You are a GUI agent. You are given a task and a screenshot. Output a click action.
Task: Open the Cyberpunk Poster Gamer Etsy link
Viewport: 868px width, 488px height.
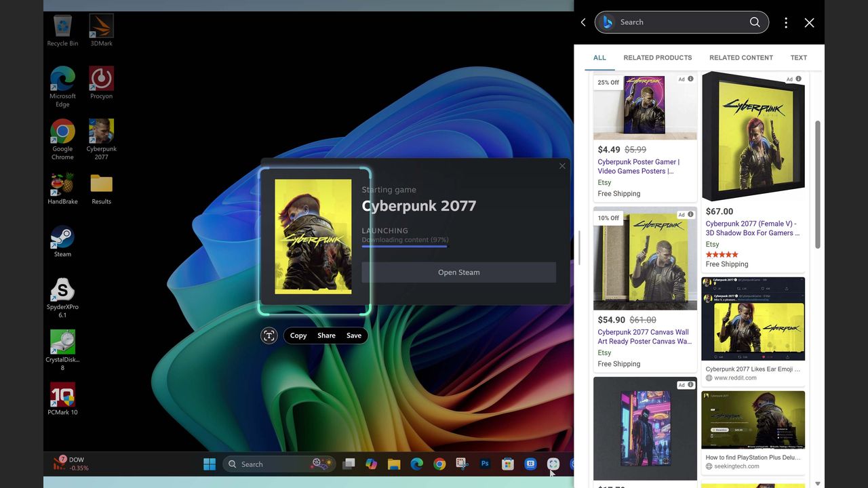coord(639,167)
